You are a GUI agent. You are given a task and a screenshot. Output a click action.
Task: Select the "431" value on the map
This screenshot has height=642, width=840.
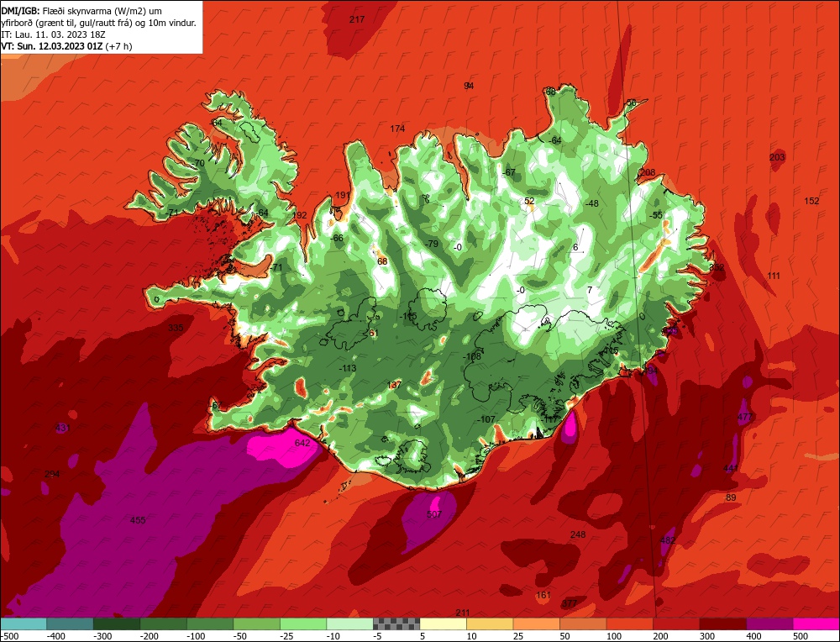pyautogui.click(x=63, y=429)
